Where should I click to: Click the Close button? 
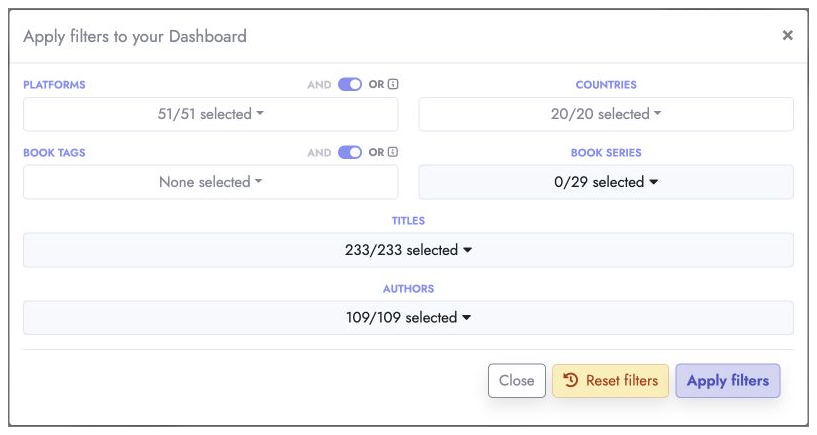[x=516, y=381]
